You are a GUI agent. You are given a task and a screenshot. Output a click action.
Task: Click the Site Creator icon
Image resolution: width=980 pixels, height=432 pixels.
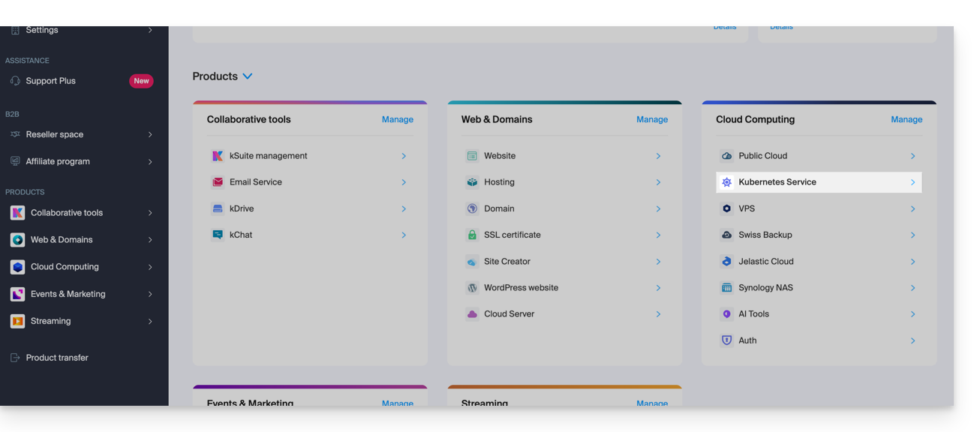(472, 262)
